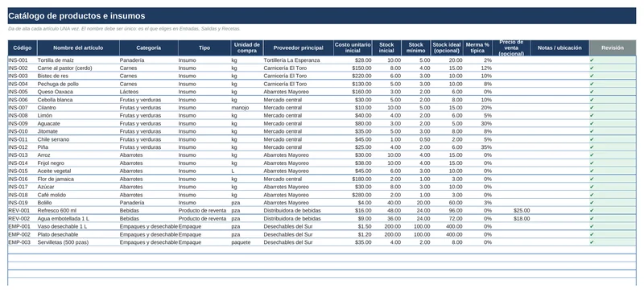644x293 pixels.
Task: Click the 'Revisión' column header
Action: pyautogui.click(x=613, y=48)
